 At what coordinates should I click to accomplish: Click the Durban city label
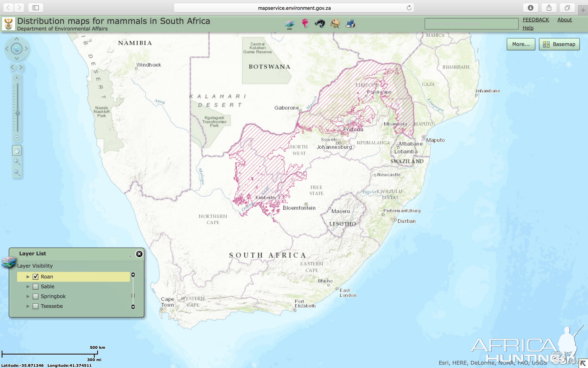point(406,221)
